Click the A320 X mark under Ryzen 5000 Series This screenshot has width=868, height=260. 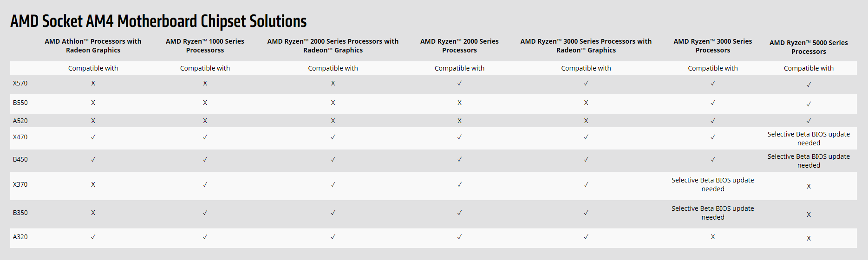click(809, 238)
